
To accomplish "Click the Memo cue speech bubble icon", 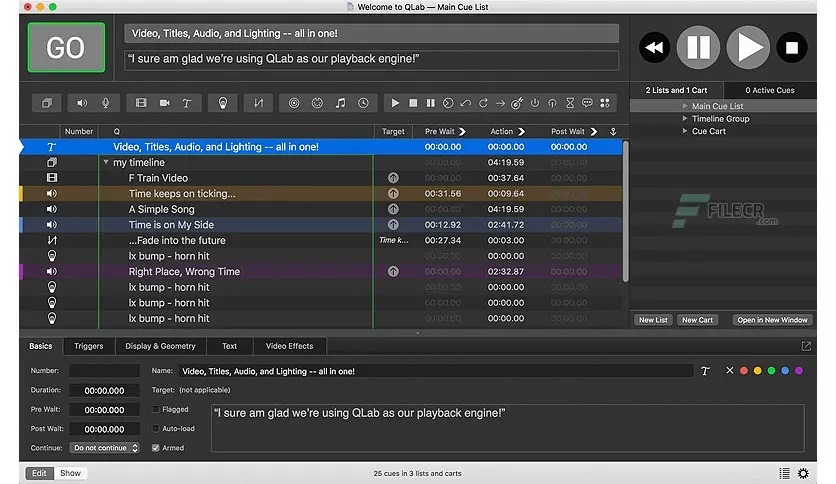I will click(x=587, y=103).
